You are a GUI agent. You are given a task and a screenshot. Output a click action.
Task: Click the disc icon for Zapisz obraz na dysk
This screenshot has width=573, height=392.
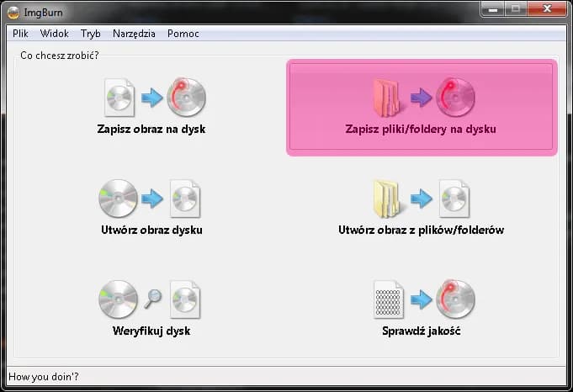186,98
